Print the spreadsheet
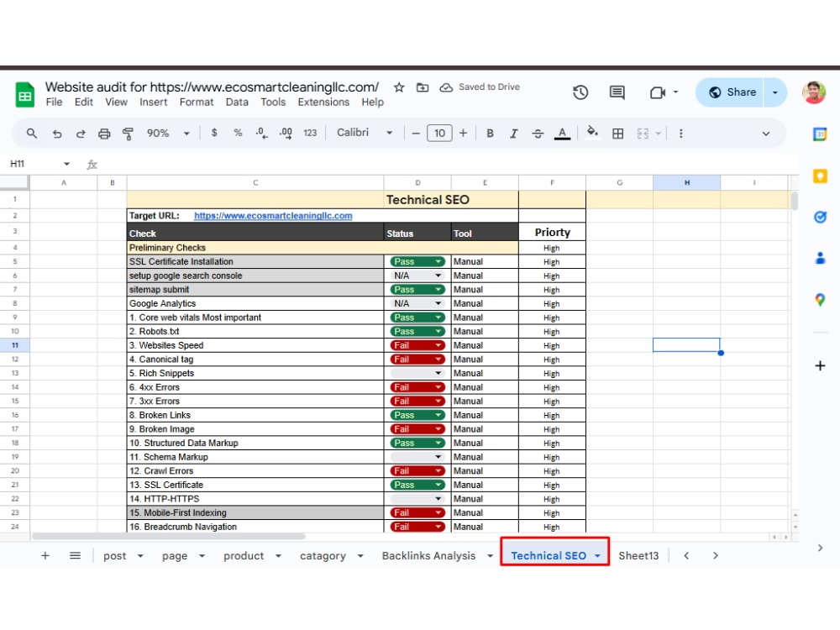The height and width of the screenshot is (630, 840). pos(104,134)
